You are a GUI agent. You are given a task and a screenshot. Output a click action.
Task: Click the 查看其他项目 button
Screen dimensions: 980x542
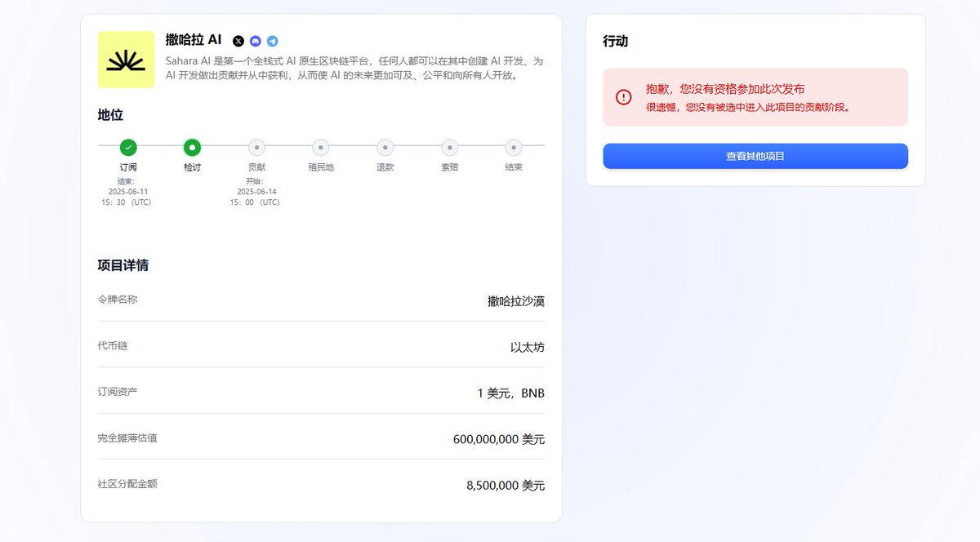pos(755,156)
